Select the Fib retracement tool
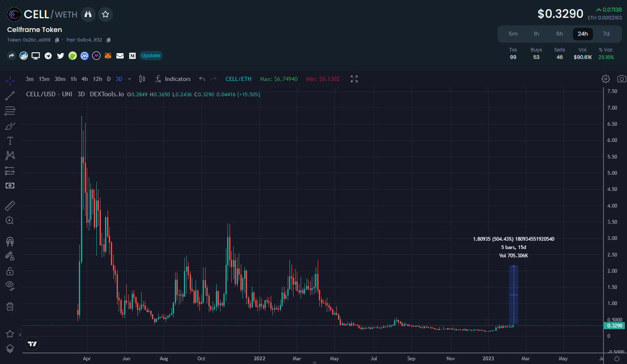The image size is (627, 364). (x=10, y=111)
